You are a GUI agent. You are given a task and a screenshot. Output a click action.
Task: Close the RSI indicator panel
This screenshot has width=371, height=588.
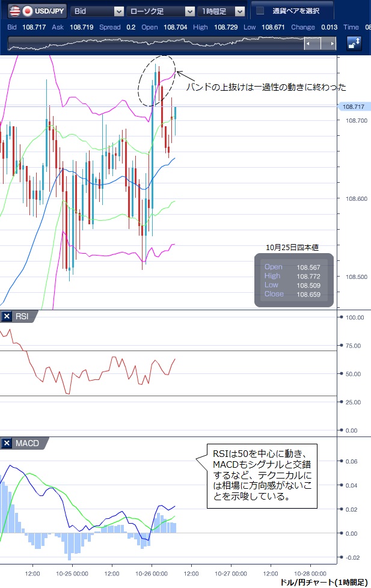(7, 317)
